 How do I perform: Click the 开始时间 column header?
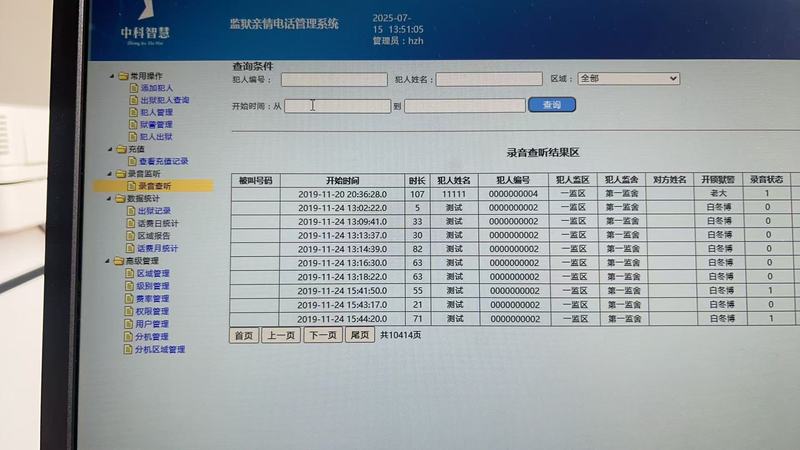click(342, 181)
